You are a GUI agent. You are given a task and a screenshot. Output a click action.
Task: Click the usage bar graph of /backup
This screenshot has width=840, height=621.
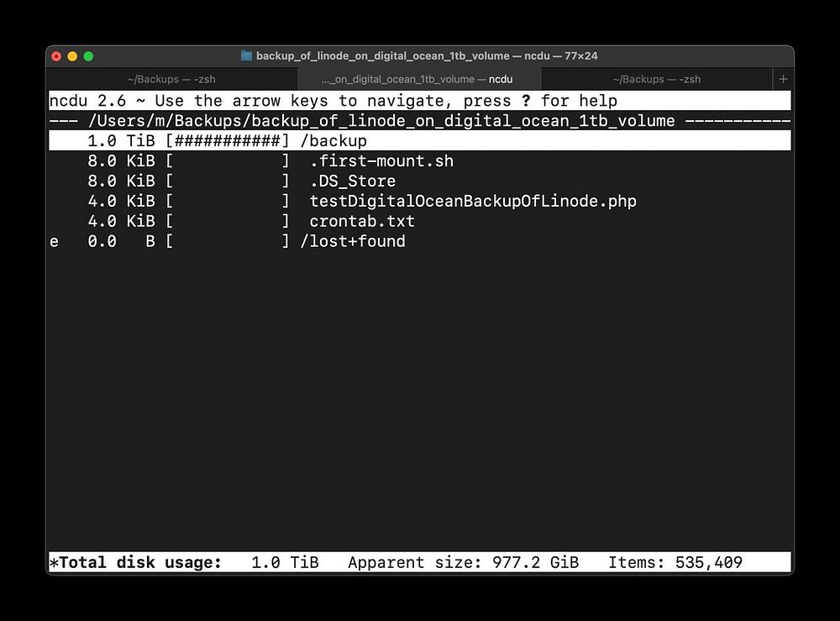(228, 141)
